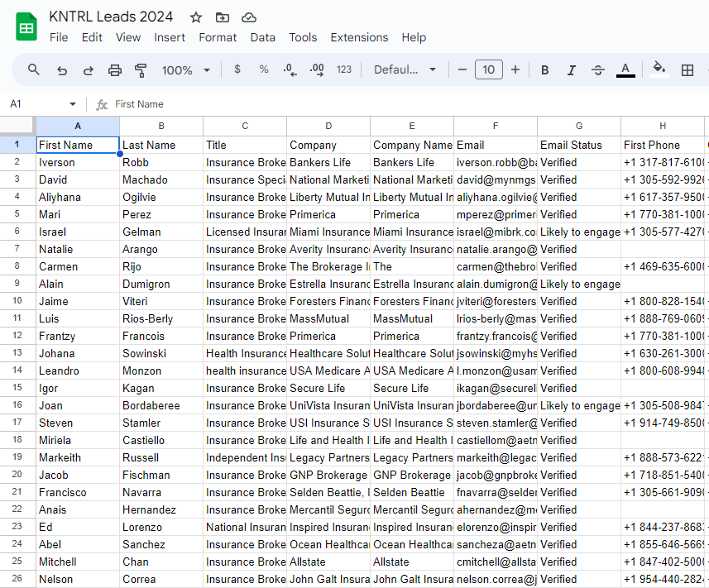Image resolution: width=709 pixels, height=588 pixels.
Task: Toggle italic formatting
Action: click(572, 70)
